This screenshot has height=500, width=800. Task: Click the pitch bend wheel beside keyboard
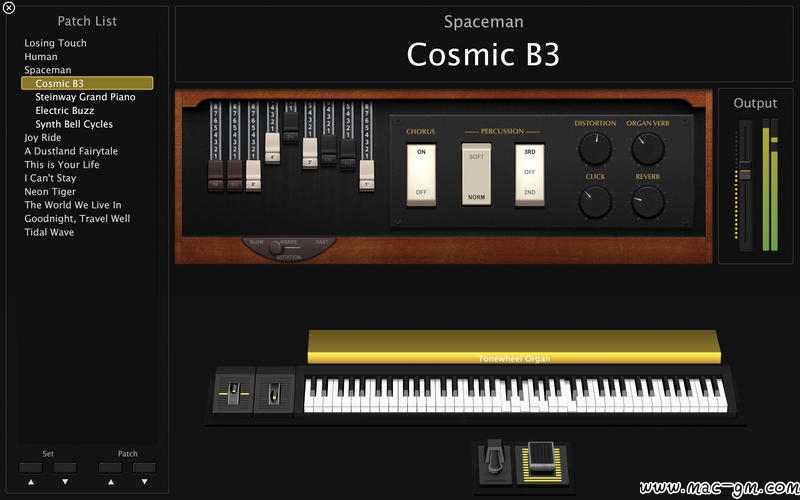pos(234,393)
